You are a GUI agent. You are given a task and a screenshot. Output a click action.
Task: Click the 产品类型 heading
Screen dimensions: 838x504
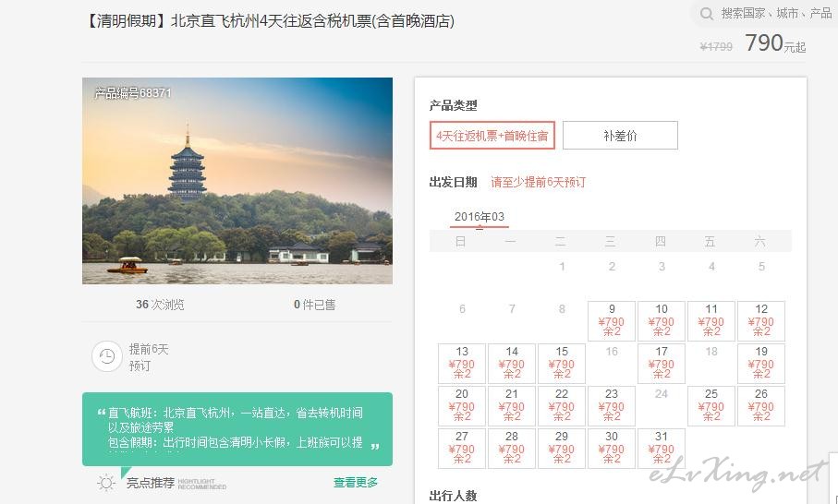[454, 105]
